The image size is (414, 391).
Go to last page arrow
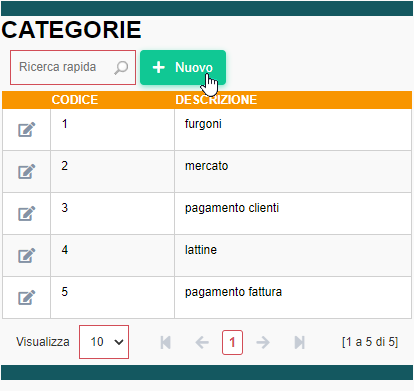pyautogui.click(x=300, y=342)
